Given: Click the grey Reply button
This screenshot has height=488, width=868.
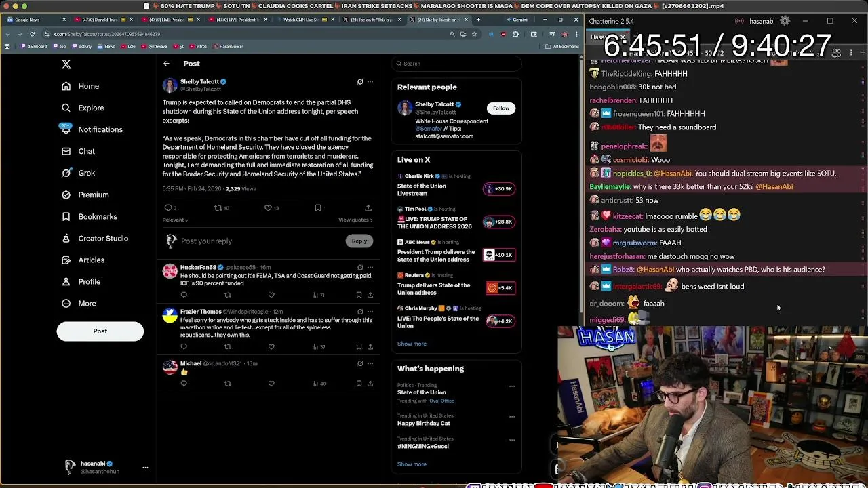Looking at the screenshot, I should pyautogui.click(x=359, y=241).
